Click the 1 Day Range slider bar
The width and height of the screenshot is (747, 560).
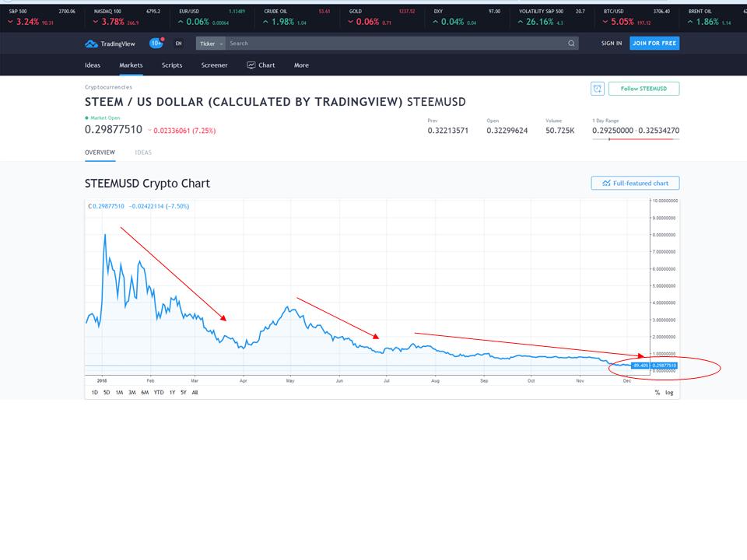click(x=636, y=139)
